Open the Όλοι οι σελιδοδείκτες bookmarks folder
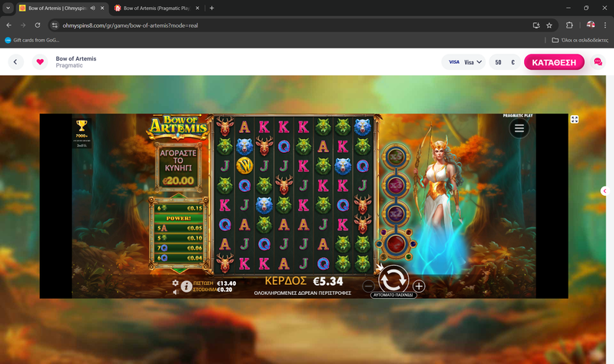 (x=580, y=40)
